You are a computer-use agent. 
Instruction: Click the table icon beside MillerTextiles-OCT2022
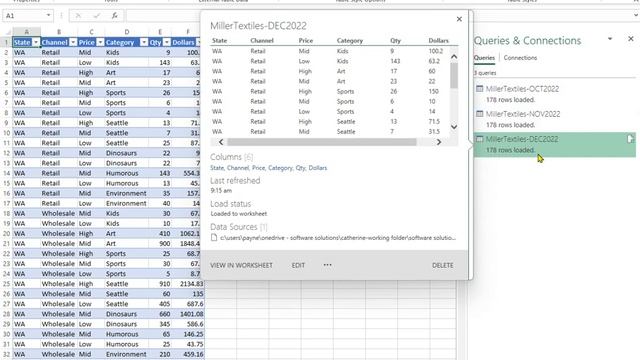pos(480,89)
